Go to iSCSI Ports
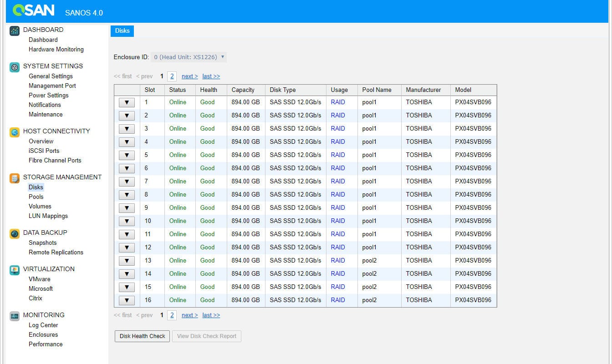Image resolution: width=612 pixels, height=364 pixels. point(44,151)
